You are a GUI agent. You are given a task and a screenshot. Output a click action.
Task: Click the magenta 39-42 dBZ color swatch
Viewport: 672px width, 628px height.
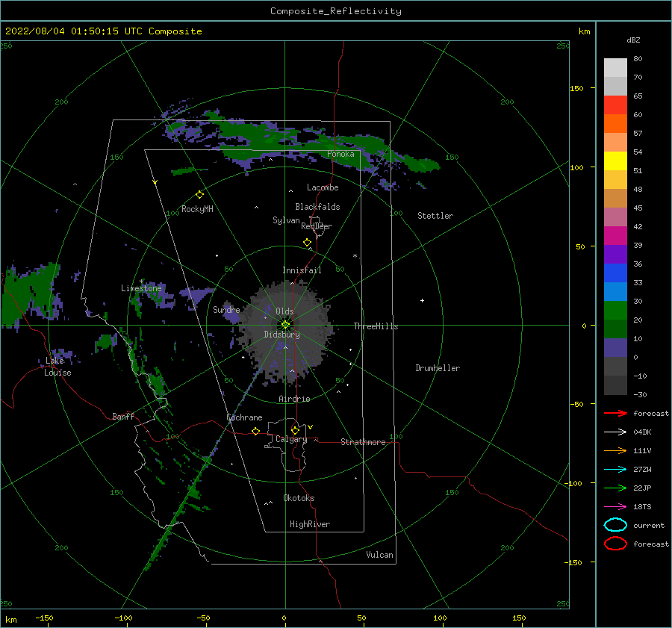(615, 235)
